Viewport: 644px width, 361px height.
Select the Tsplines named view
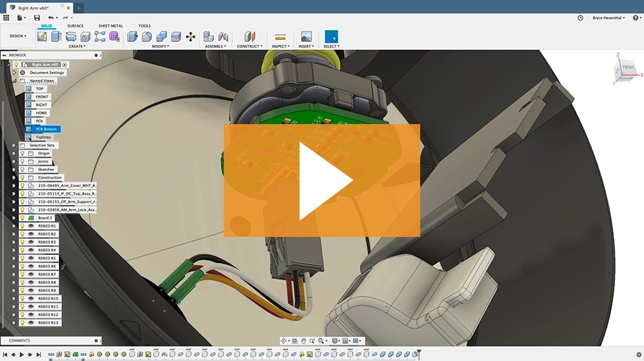click(x=43, y=137)
